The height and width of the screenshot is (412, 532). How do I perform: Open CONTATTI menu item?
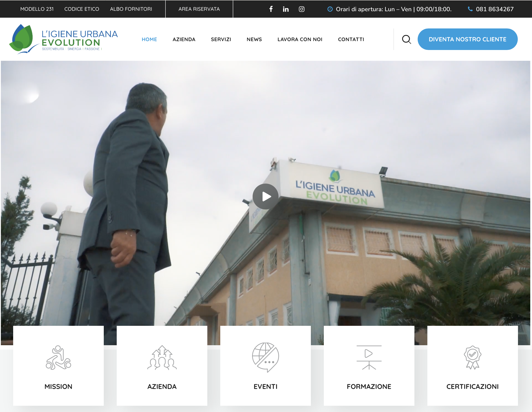[351, 39]
